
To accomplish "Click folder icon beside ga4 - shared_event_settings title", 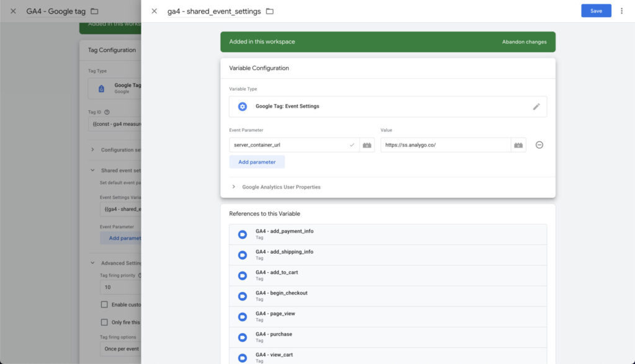I will 270,11.
